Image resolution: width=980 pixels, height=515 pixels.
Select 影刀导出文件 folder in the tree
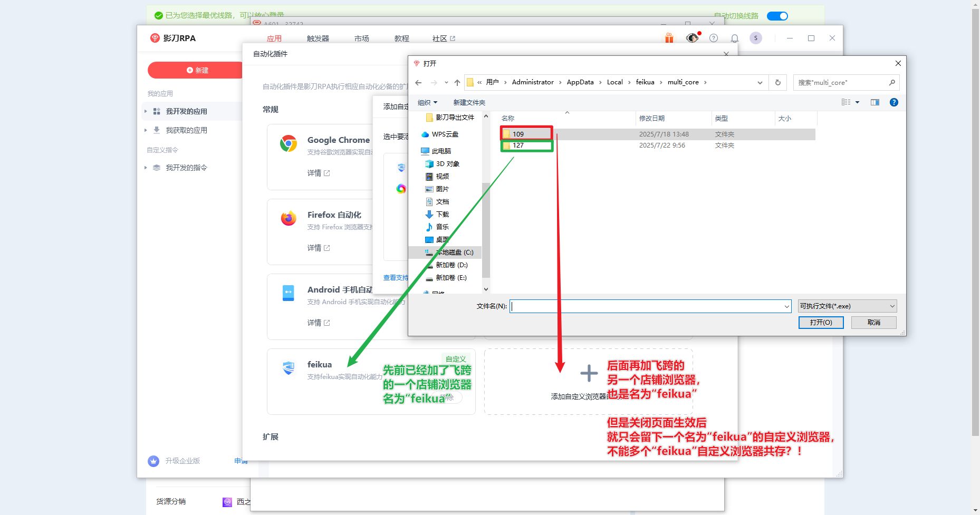tap(450, 118)
